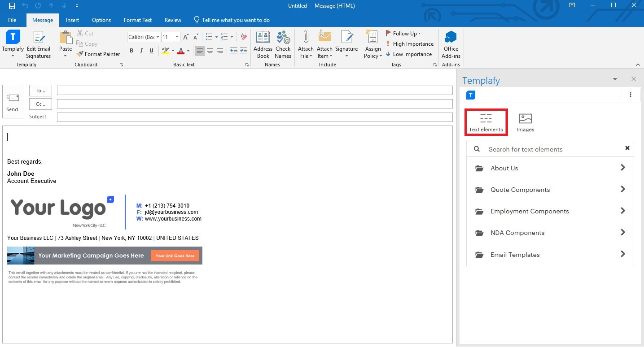Open numbering list dropdown arrow
This screenshot has height=347, width=644.
[x=232, y=37]
